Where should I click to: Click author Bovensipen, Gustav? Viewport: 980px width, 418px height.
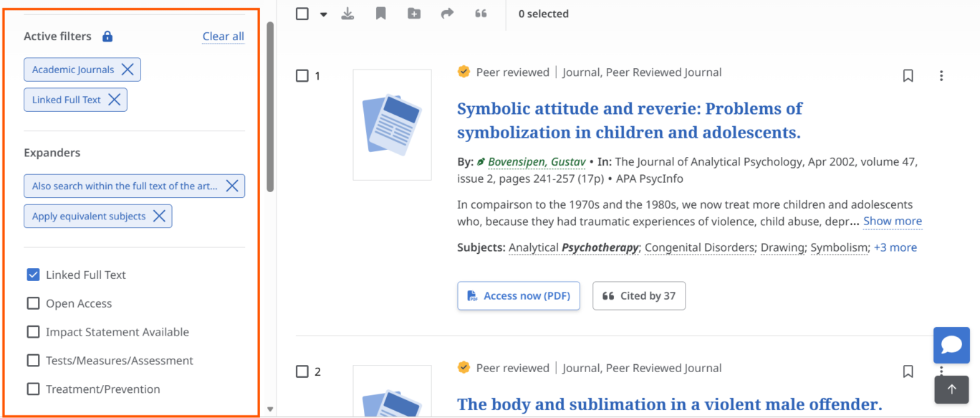(x=537, y=161)
